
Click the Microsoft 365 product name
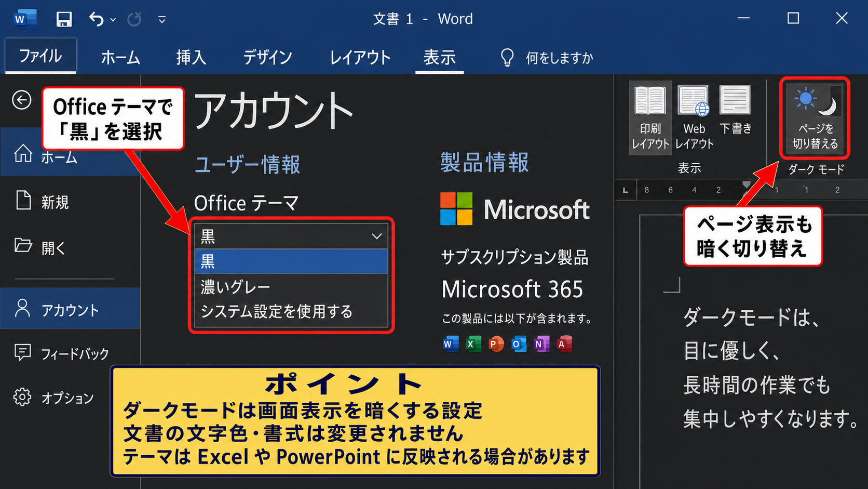tap(512, 289)
